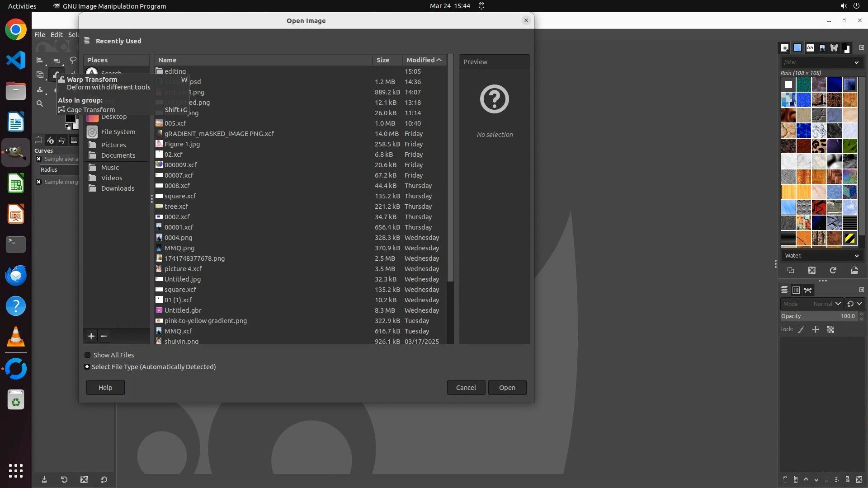Expand Select File Type section
Image resolution: width=868 pixels, height=488 pixels.
[x=87, y=367]
